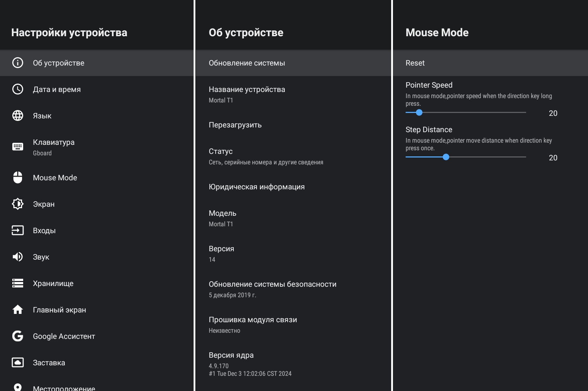Click the storage icon next to Хранилище
The width and height of the screenshot is (588, 391).
[17, 283]
